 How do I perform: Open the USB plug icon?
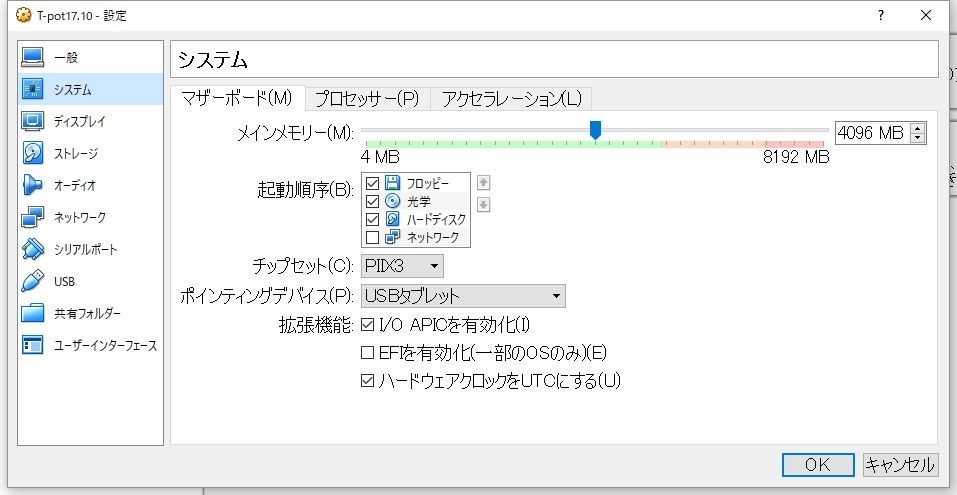32,281
